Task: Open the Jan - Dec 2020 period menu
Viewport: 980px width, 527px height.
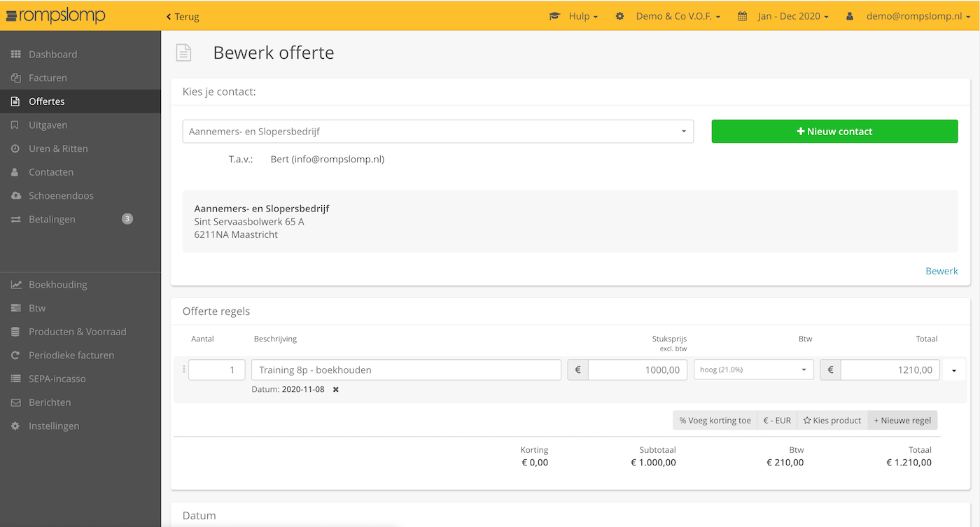Action: point(783,16)
